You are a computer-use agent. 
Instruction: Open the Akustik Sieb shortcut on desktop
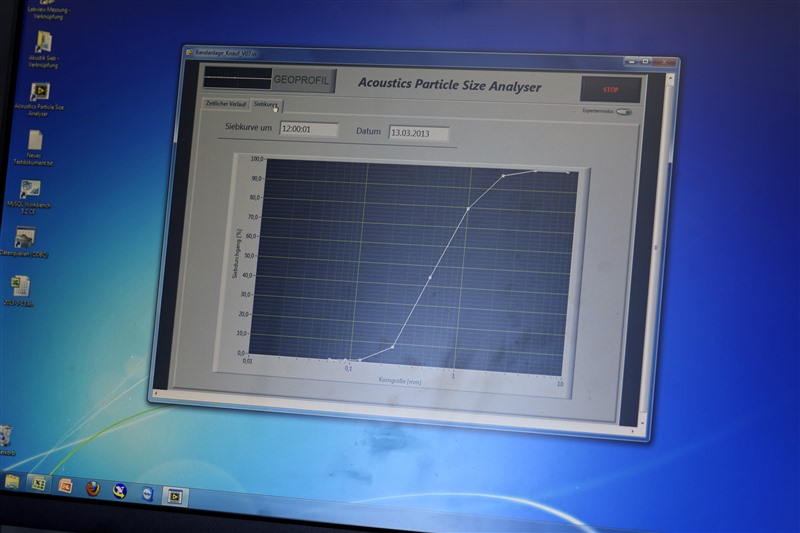tap(43, 42)
